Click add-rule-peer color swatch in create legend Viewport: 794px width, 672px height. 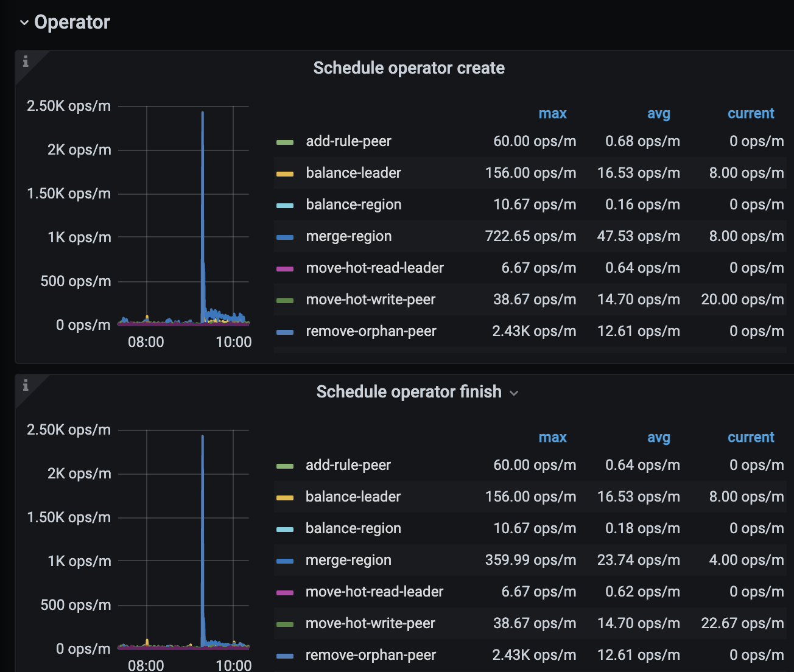coord(285,142)
